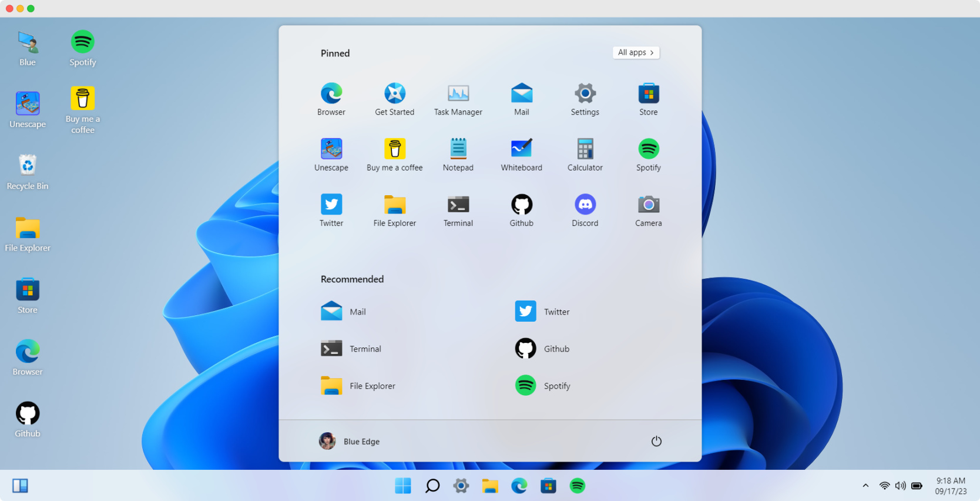Open recommended Mail item
Viewport: 980px width, 501px height.
coord(344,312)
